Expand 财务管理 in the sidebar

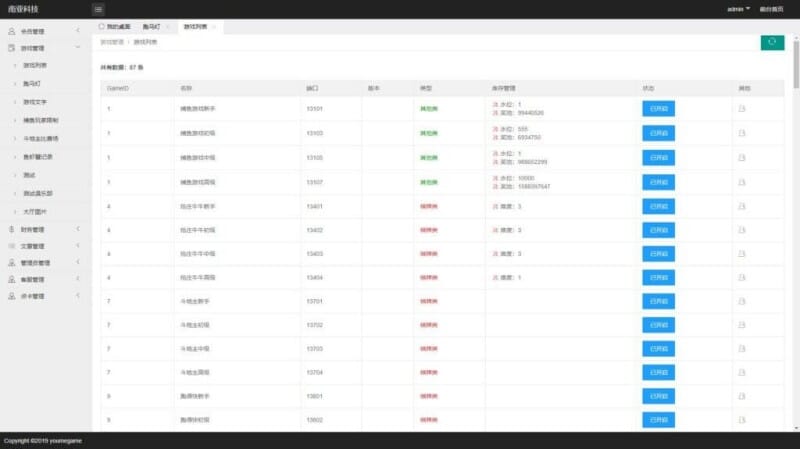[40, 229]
